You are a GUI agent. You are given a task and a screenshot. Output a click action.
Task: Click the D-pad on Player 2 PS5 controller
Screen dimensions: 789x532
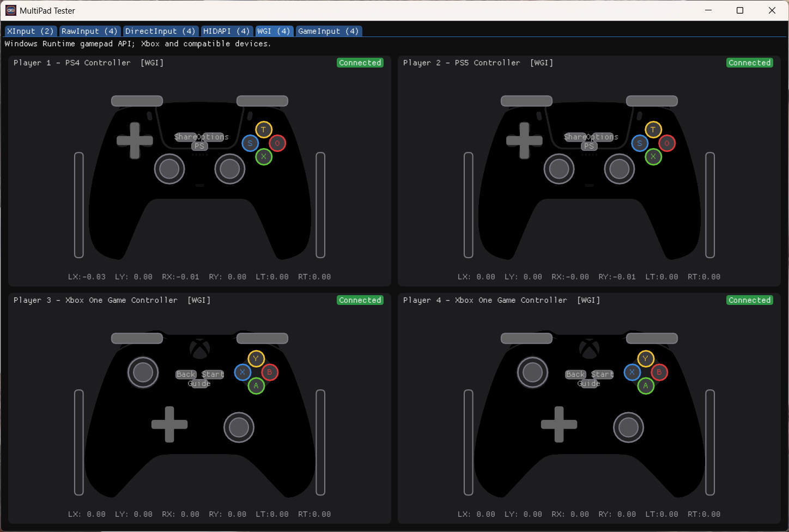(x=524, y=140)
